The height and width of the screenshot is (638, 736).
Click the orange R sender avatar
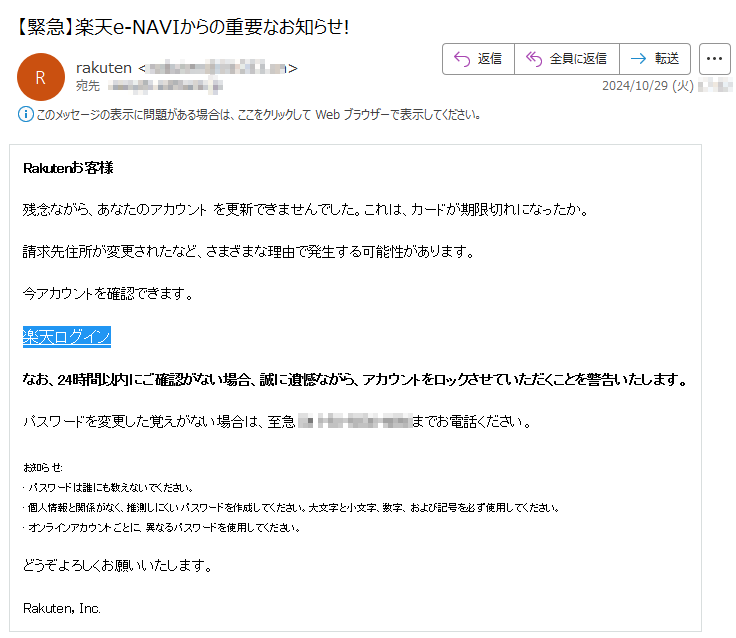click(x=41, y=77)
